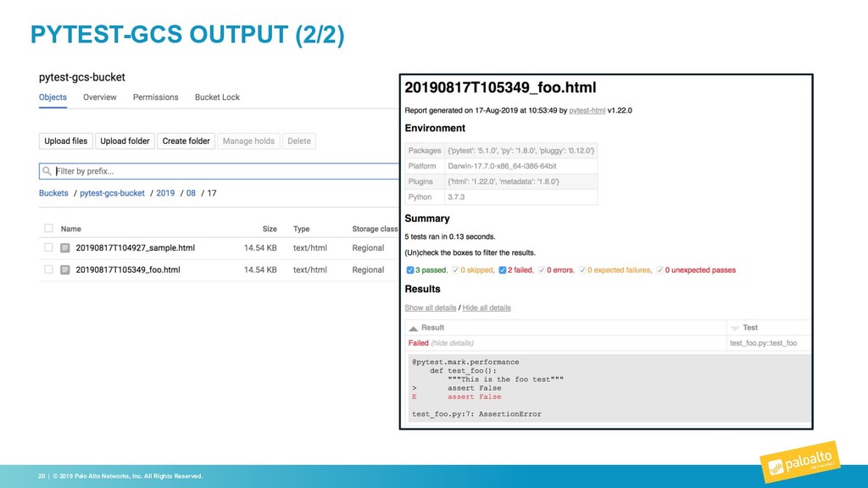Screen dimensions: 868x488
Task: Check the box for 20190817T104927_sample.html row
Action: 48,248
